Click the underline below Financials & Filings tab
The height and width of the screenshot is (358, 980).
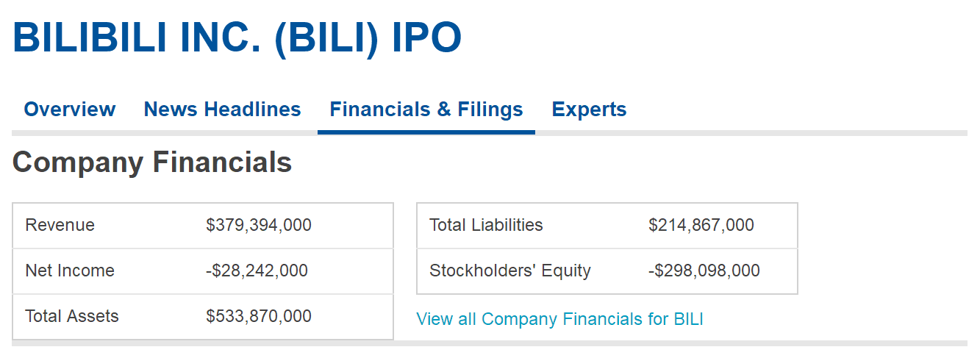pyautogui.click(x=426, y=132)
